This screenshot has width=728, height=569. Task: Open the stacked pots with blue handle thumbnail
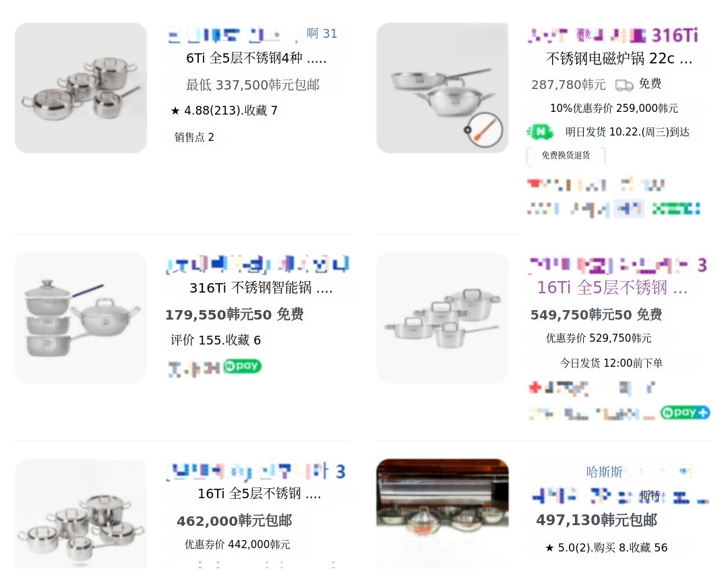coord(81,318)
